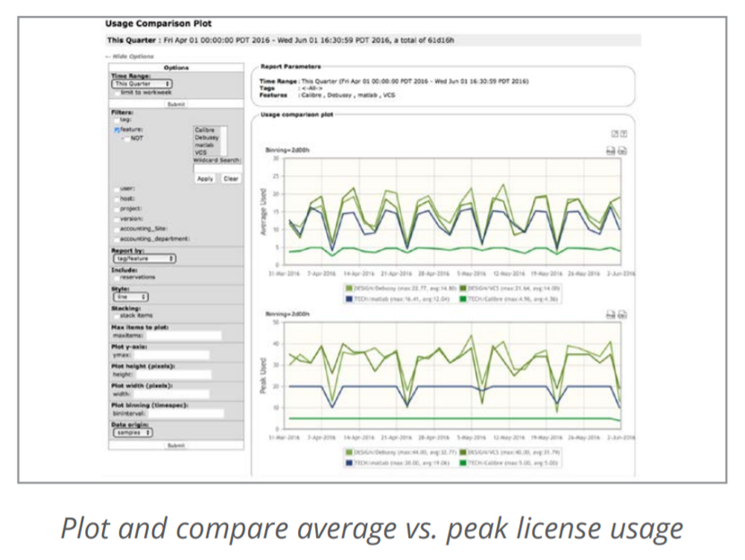Click the Average Used axis label
The image size is (745, 560).
263,211
